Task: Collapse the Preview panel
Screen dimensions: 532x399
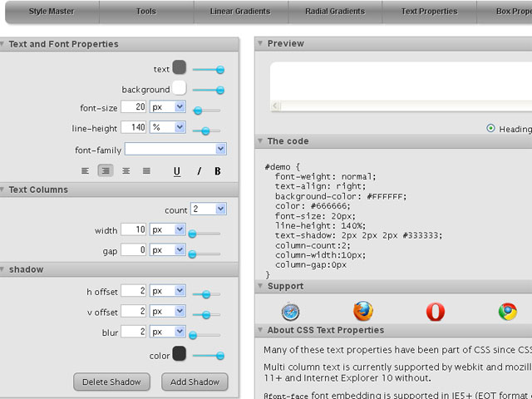Action: [260, 43]
